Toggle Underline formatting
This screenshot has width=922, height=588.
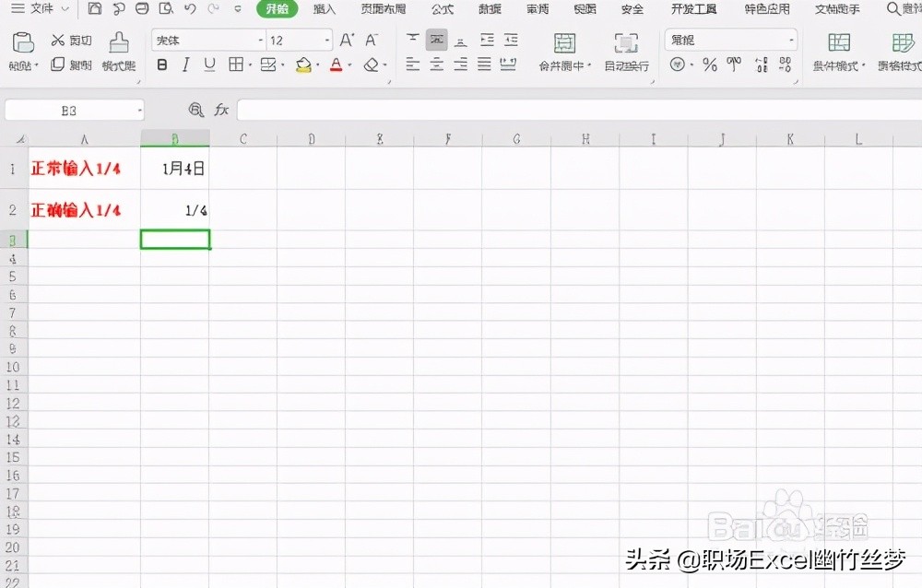point(209,65)
